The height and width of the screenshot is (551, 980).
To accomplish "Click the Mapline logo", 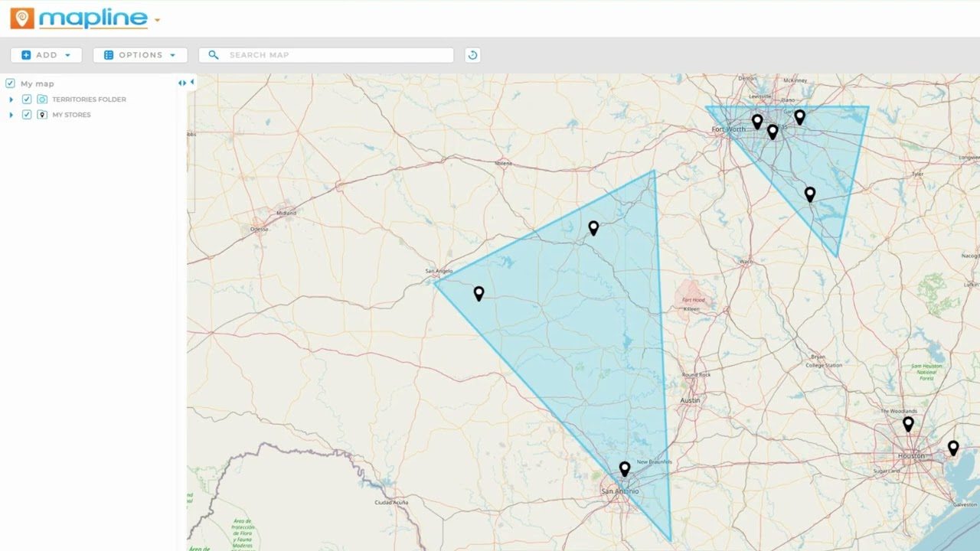I will 79,18.
